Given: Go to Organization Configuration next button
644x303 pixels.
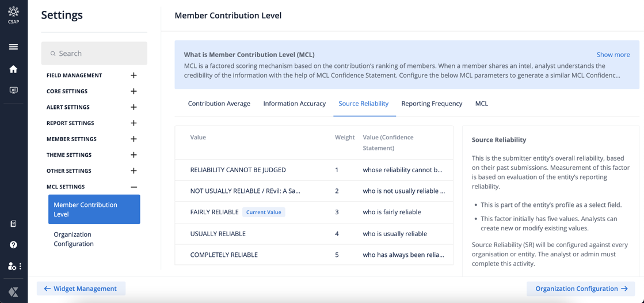Looking at the screenshot, I should point(581,289).
